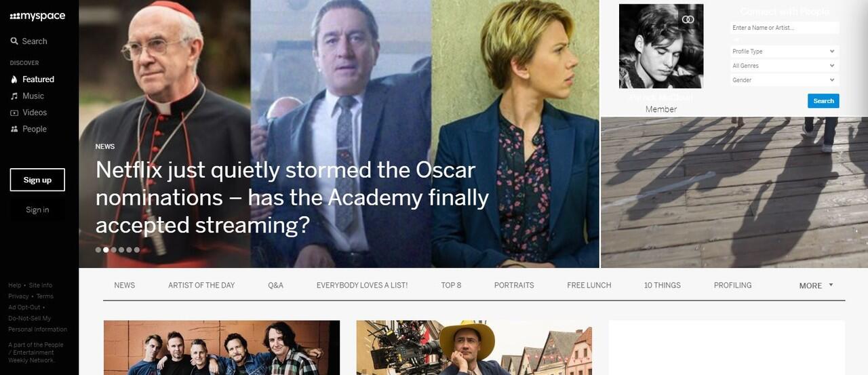Click connect icon on member photo
This screenshot has height=375, width=868.
pos(688,20)
